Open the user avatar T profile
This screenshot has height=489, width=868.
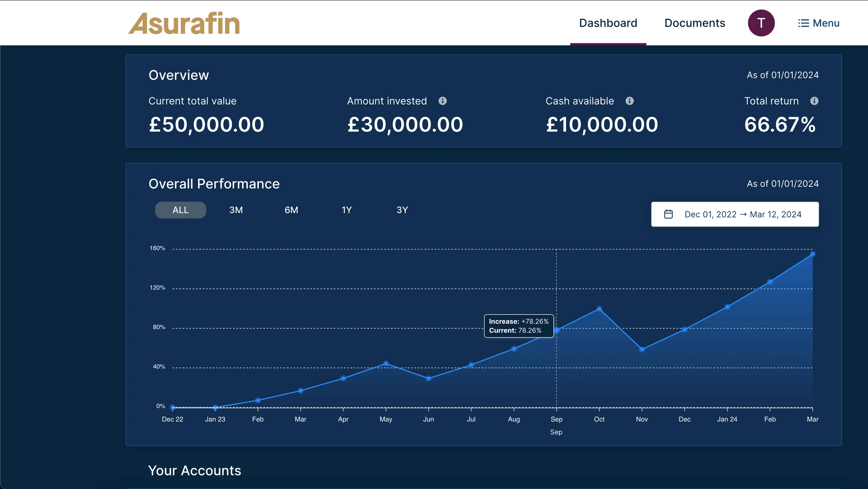tap(761, 23)
